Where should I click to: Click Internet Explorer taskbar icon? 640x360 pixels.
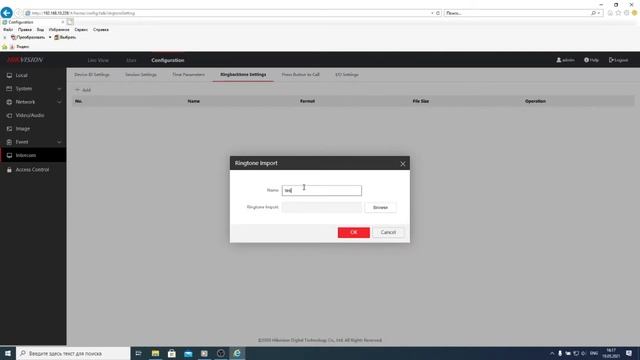(237, 353)
